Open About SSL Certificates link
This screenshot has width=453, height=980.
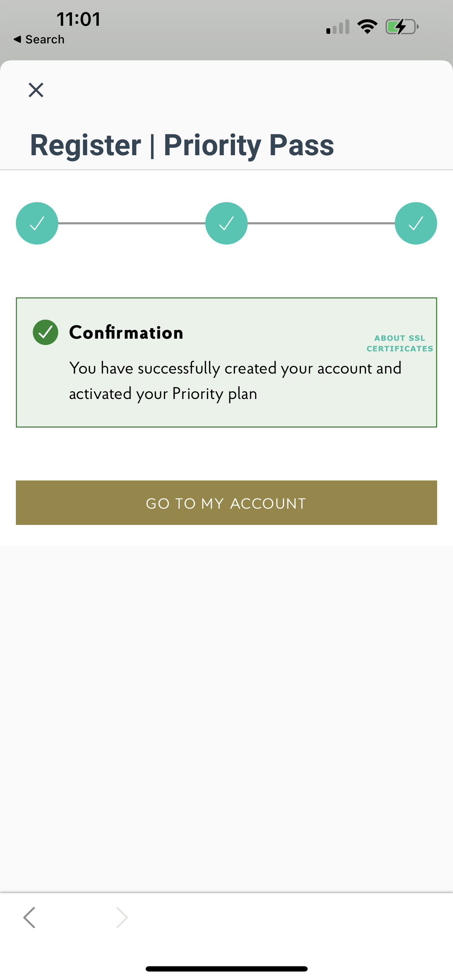point(400,343)
